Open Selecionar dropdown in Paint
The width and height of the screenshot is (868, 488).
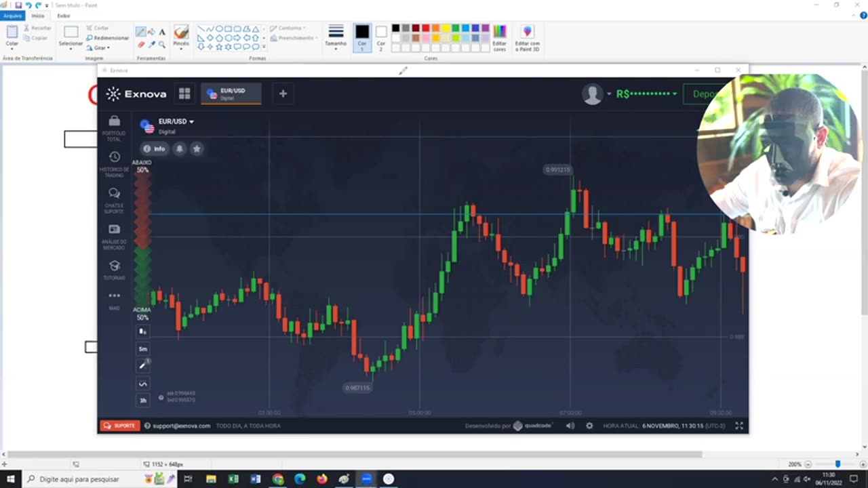(71, 47)
